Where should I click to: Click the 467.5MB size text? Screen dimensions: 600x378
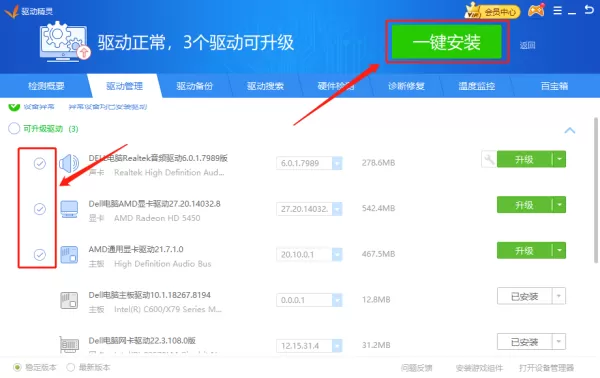pyautogui.click(x=378, y=254)
